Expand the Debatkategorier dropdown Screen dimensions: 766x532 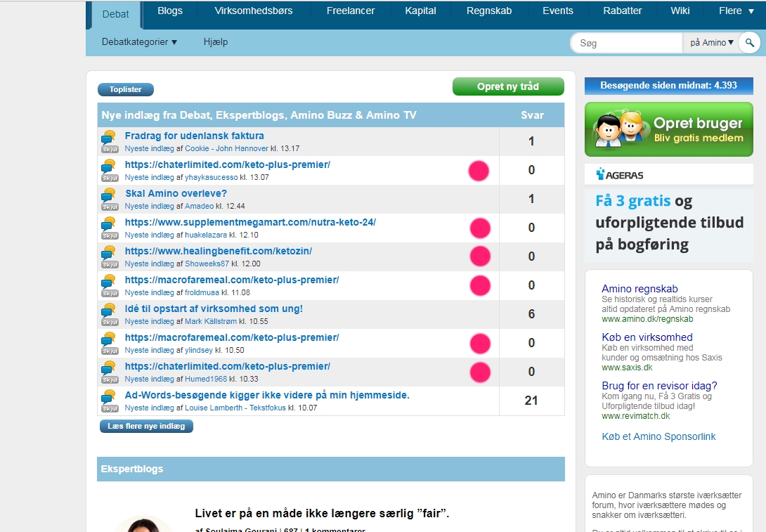point(139,42)
